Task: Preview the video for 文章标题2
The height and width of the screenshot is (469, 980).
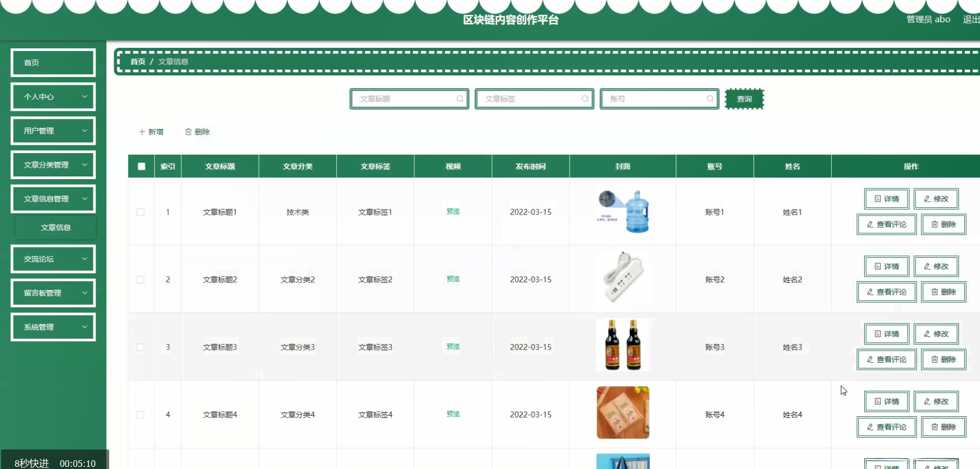Action: (x=453, y=279)
